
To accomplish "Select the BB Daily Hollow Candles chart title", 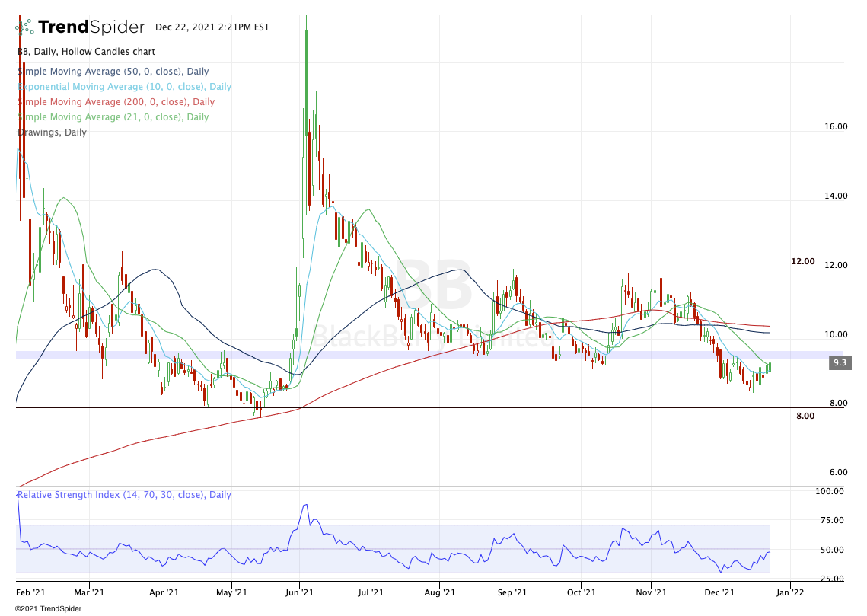I will pos(86,52).
